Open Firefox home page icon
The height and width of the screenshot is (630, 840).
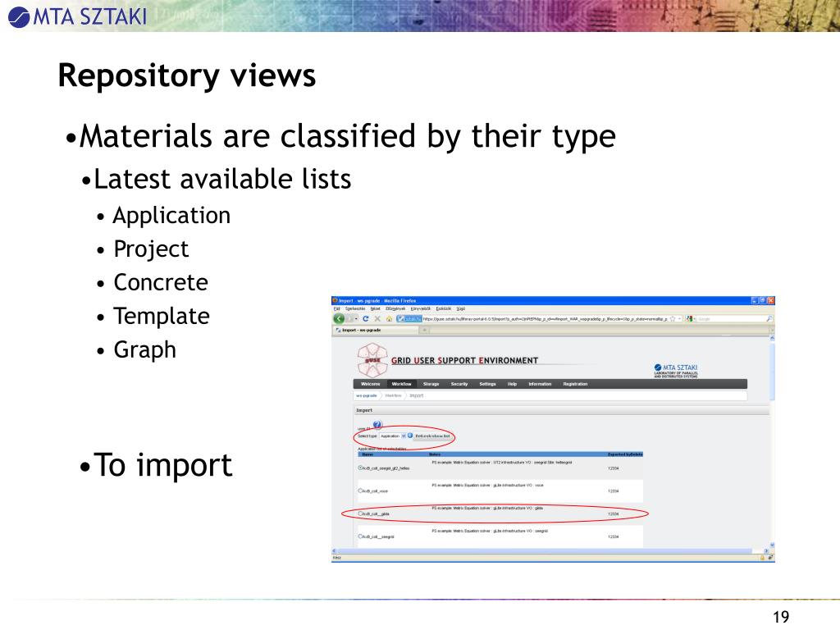390,319
